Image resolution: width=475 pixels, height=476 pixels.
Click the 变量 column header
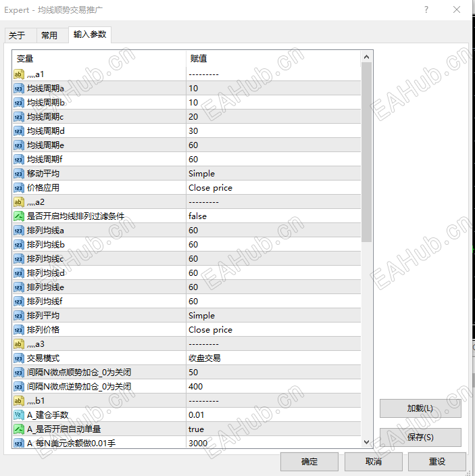(x=99, y=58)
